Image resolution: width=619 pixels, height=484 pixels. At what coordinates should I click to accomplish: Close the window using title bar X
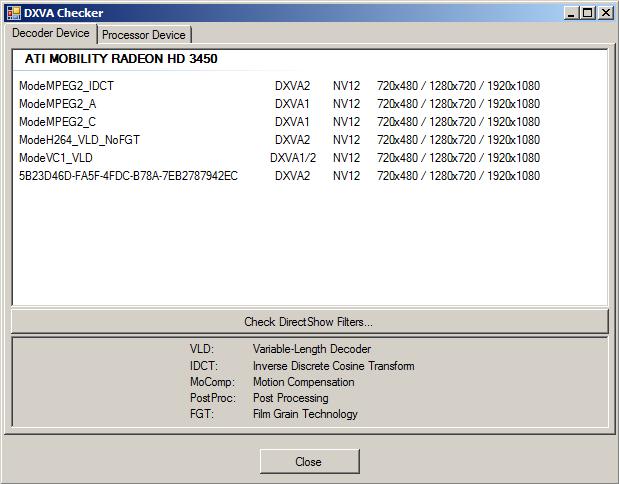[x=606, y=13]
